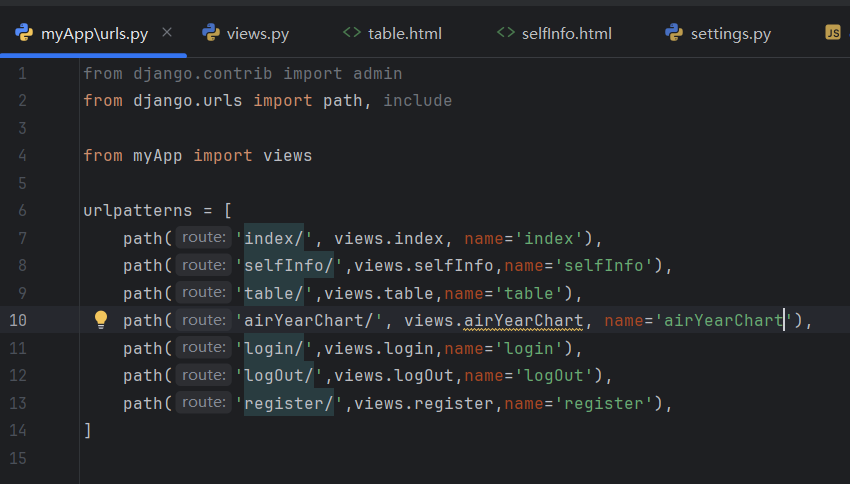Click the Python icon on the urls.py tab
850x484 pixels.
[x=24, y=33]
